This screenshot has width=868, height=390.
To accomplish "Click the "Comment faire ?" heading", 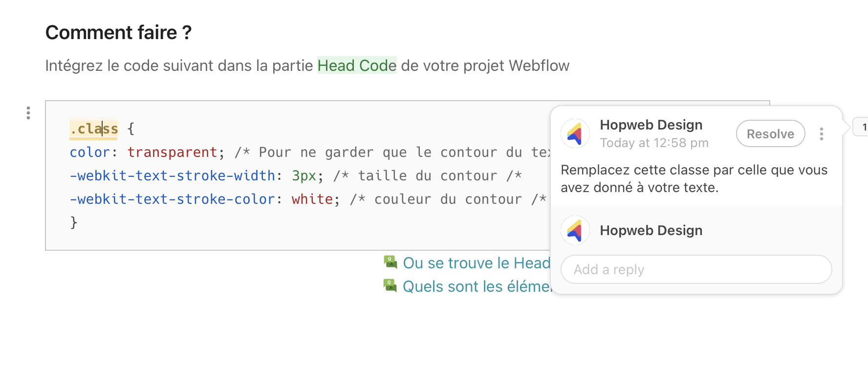I will (x=118, y=33).
